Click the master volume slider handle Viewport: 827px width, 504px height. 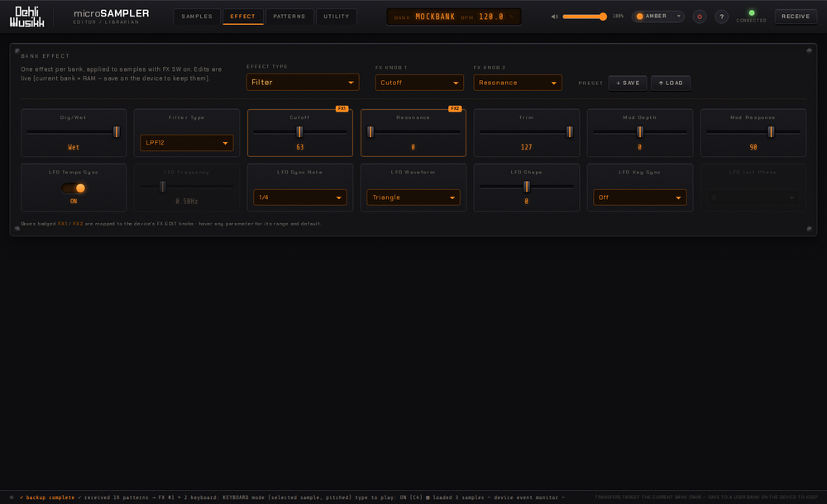603,17
